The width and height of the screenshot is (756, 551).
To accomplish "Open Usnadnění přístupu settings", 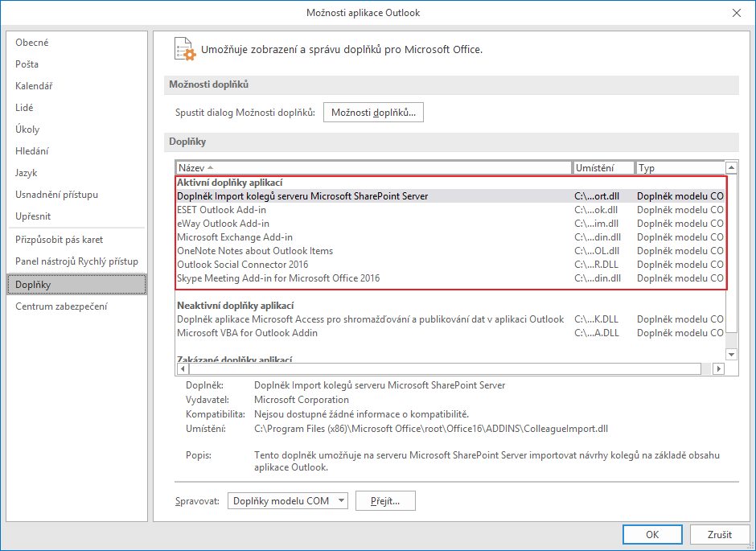I will [x=56, y=195].
